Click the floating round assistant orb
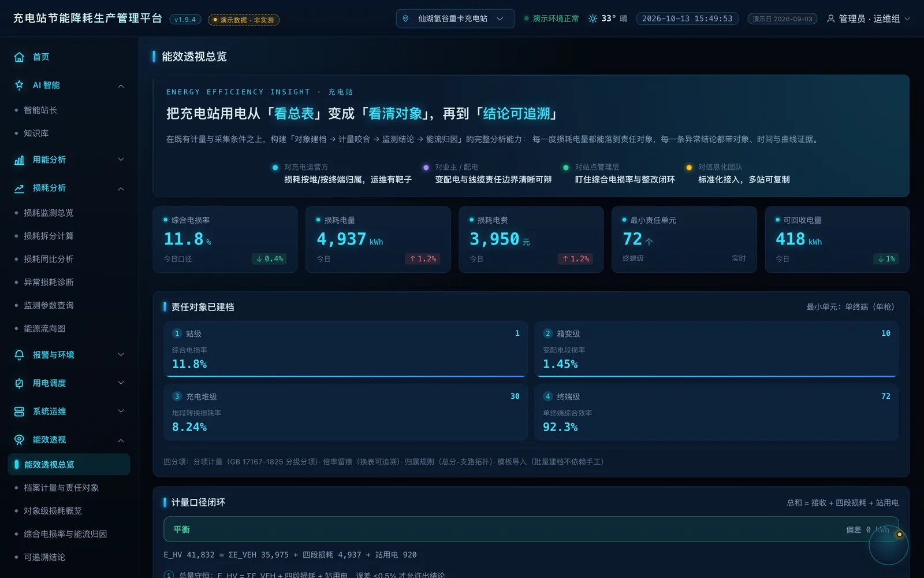Viewport: 924px width, 578px height. 888,545
